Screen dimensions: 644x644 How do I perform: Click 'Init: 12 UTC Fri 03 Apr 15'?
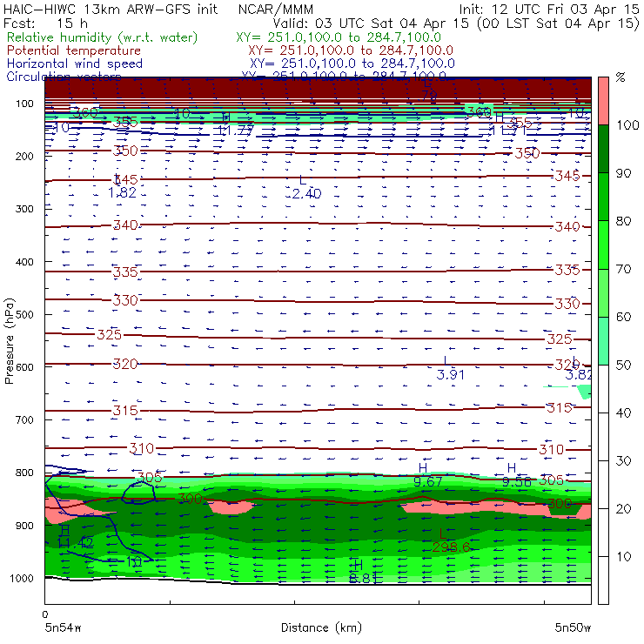[x=549, y=9]
